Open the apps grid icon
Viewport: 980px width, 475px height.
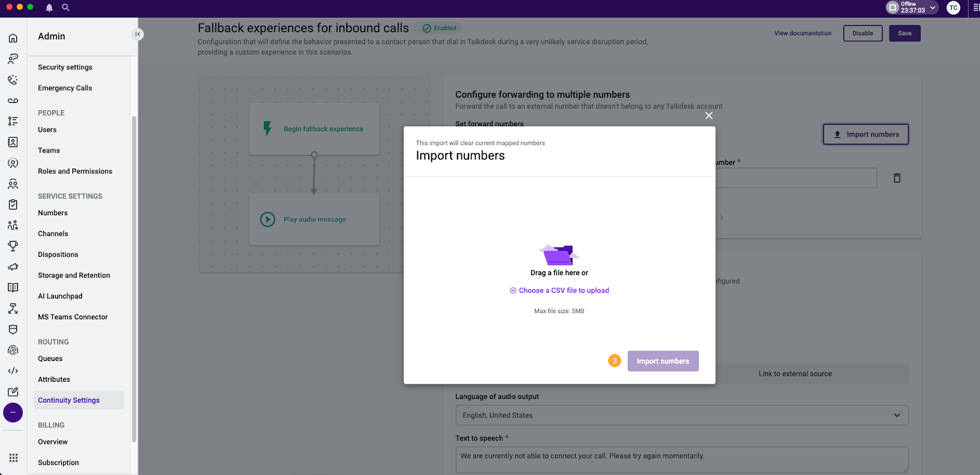tap(13, 458)
